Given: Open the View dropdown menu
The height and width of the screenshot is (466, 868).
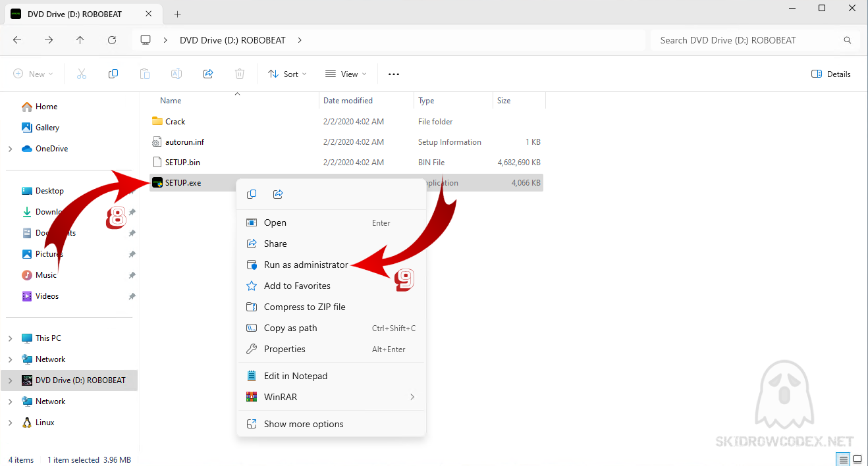Looking at the screenshot, I should coord(346,74).
